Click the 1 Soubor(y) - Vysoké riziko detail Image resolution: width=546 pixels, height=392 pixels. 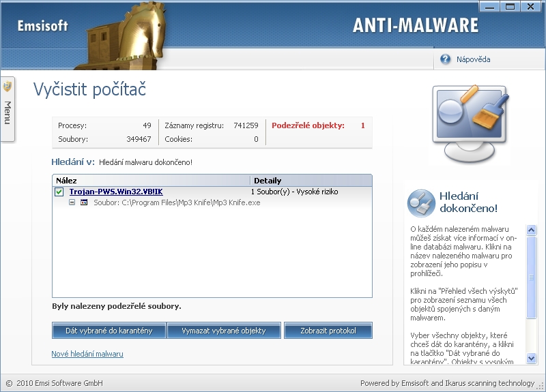(294, 192)
